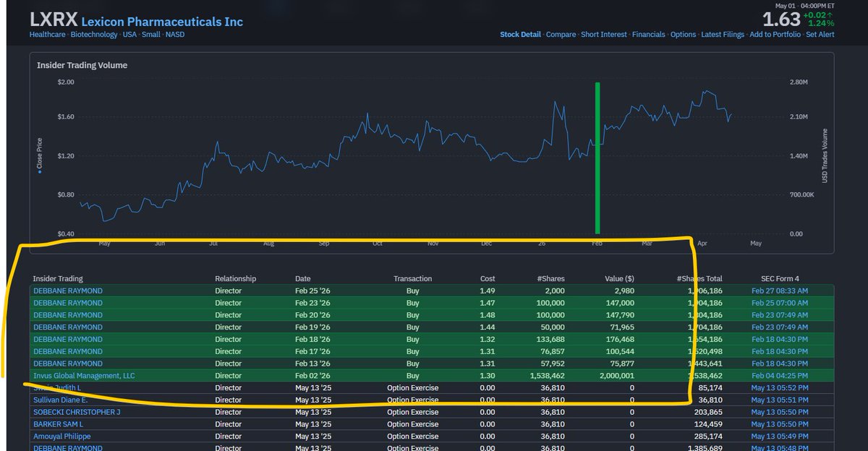
Task: Open the Short Interest tab
Action: coord(604,35)
